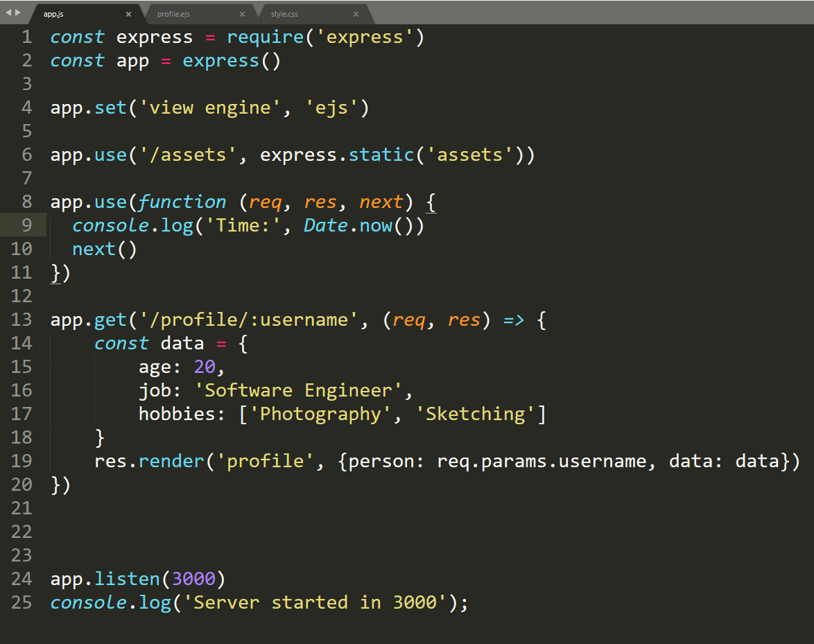Image resolution: width=814 pixels, height=644 pixels.
Task: Click the 'Software Engineer' string
Action: coord(298,390)
